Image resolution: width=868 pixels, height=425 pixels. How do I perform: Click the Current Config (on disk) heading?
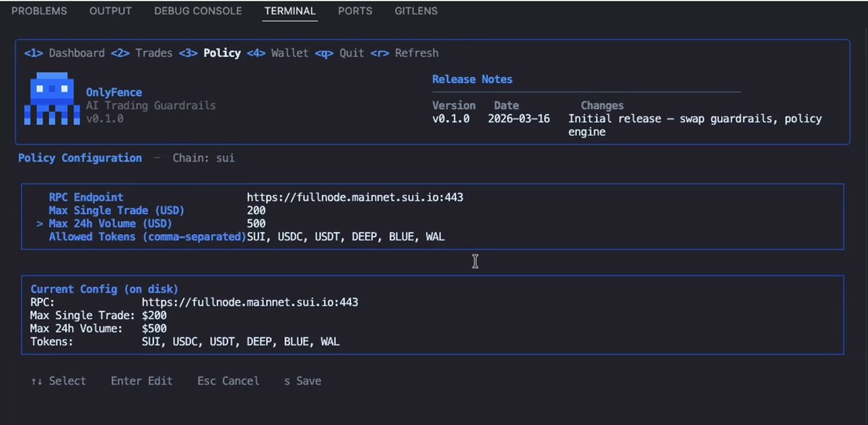[104, 289]
